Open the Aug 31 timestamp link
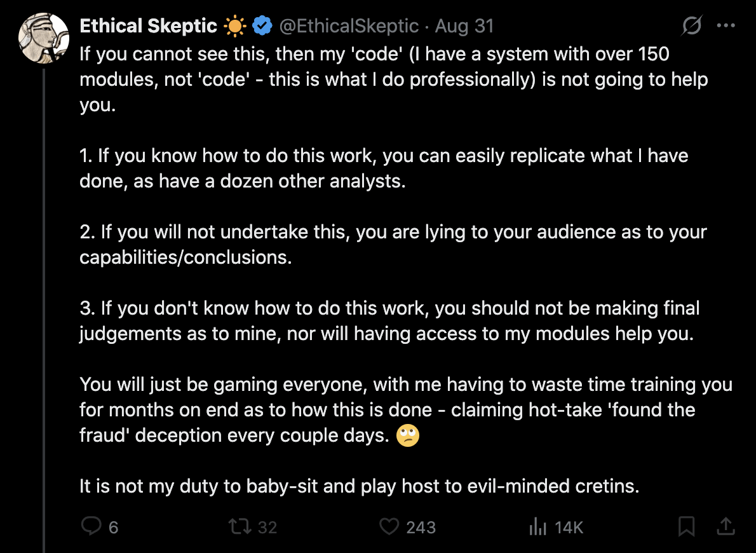The image size is (756, 553). coord(464,26)
